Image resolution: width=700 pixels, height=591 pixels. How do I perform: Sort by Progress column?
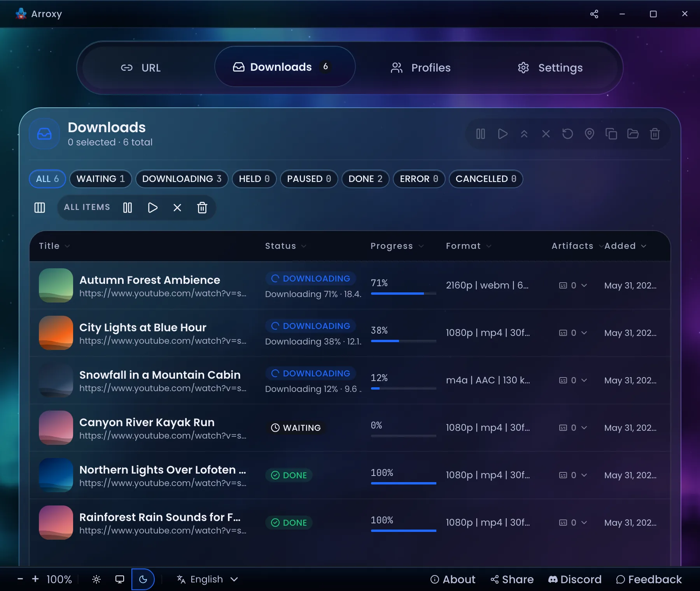tap(397, 246)
